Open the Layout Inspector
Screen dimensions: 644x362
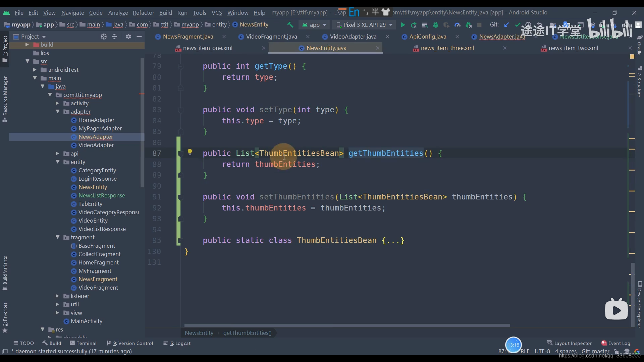pyautogui.click(x=570, y=343)
